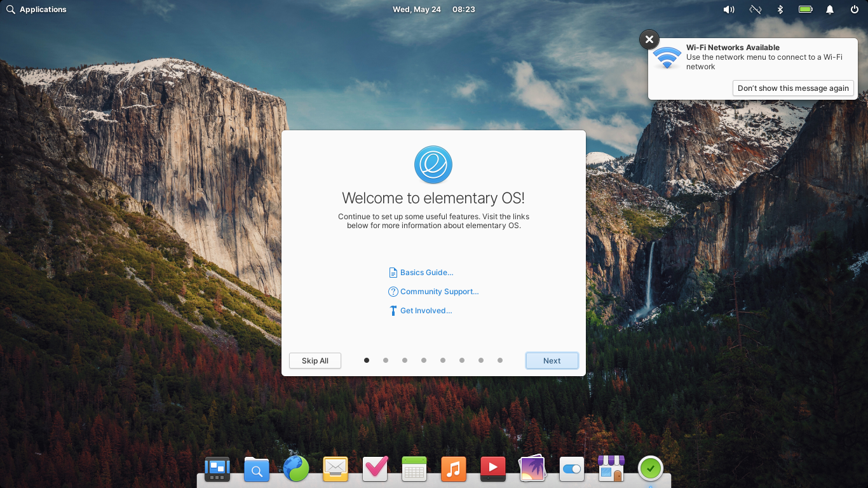Click Don't show this message again

click(793, 88)
